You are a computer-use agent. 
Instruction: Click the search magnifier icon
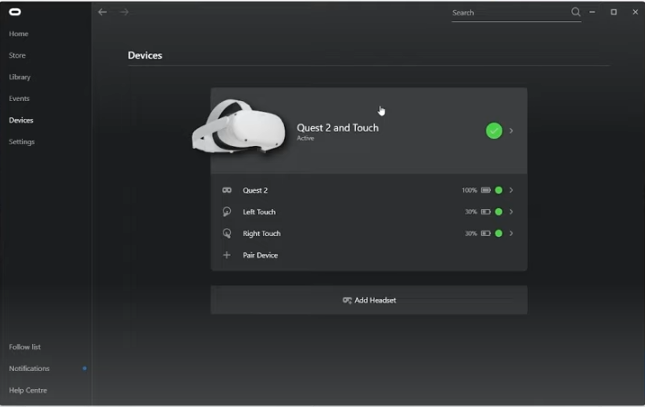pos(575,12)
